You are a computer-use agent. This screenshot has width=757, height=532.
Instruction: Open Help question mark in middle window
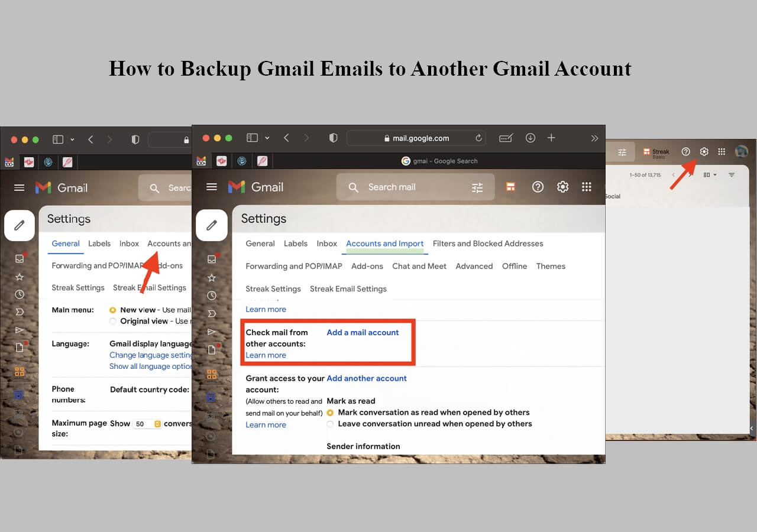(x=538, y=187)
